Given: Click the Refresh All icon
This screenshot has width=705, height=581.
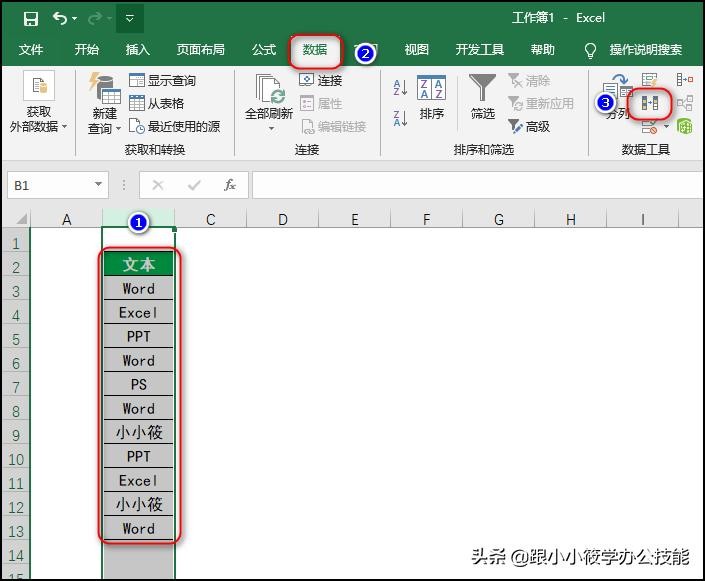Looking at the screenshot, I should point(269,98).
